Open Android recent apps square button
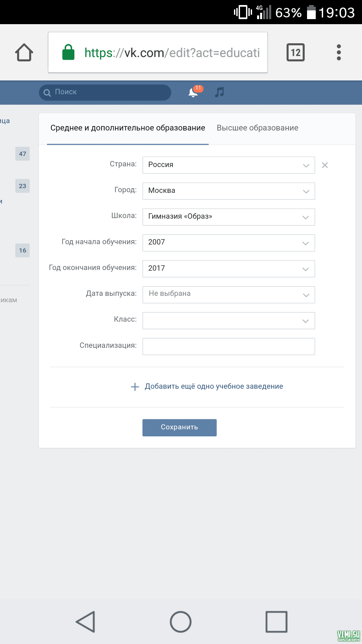The width and height of the screenshot is (362, 644). (276, 622)
